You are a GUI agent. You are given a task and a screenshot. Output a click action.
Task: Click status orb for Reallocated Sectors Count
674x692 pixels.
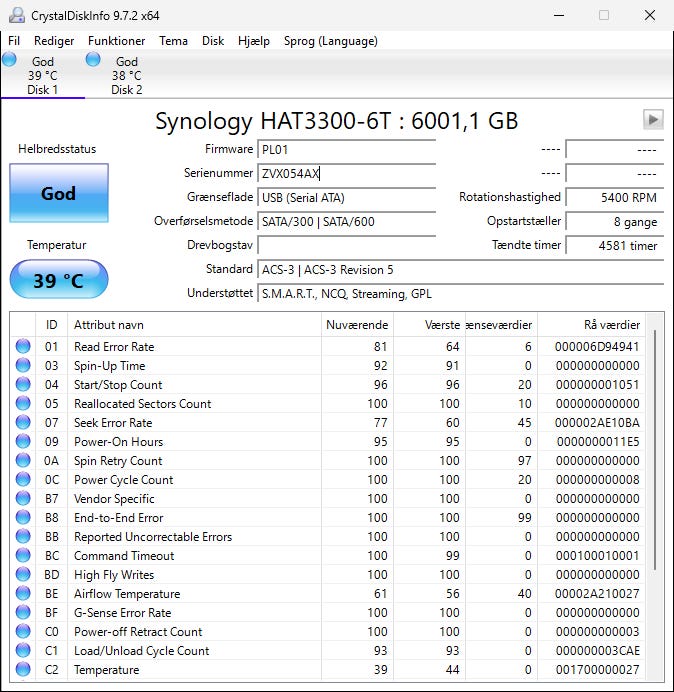coord(23,404)
